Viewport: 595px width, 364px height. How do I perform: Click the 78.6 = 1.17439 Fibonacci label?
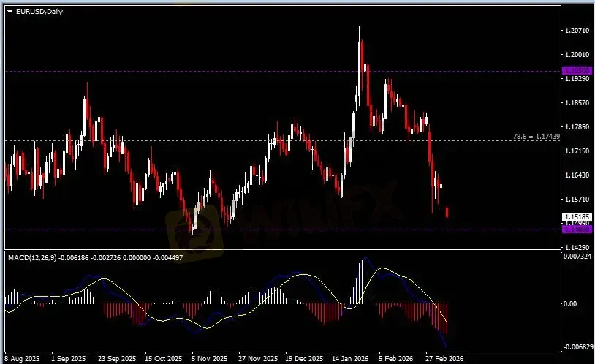coord(537,137)
